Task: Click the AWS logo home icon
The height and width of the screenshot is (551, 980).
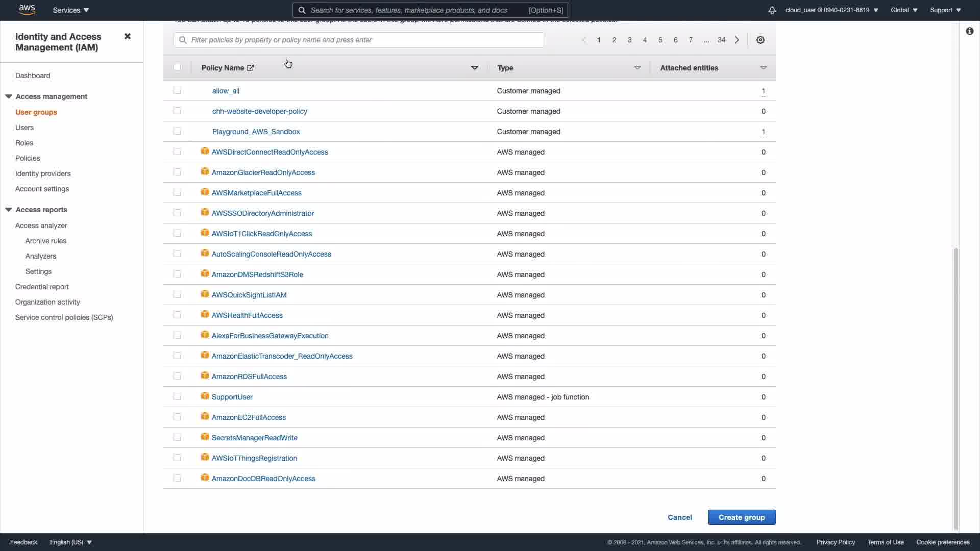Action: click(x=27, y=10)
